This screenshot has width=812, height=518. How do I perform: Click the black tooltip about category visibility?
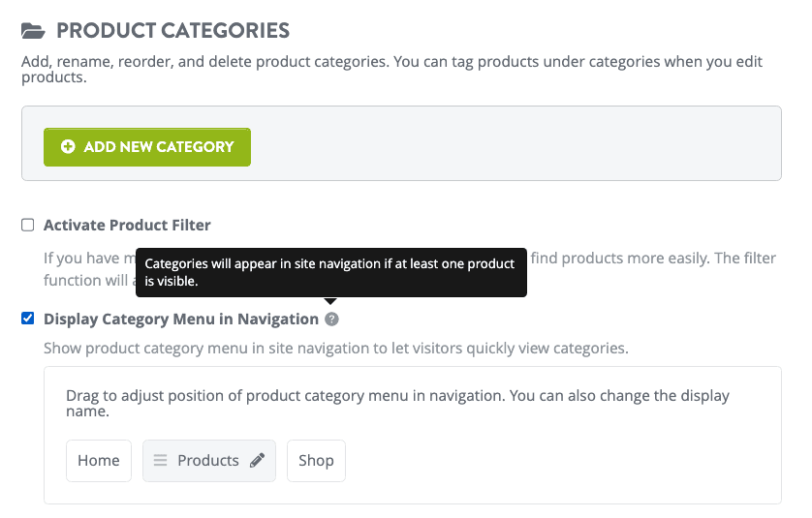pyautogui.click(x=330, y=273)
